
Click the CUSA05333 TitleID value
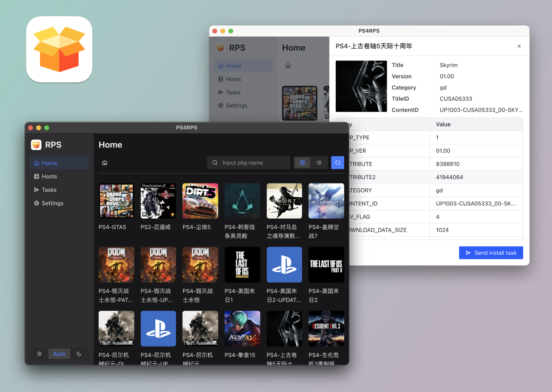tap(456, 99)
